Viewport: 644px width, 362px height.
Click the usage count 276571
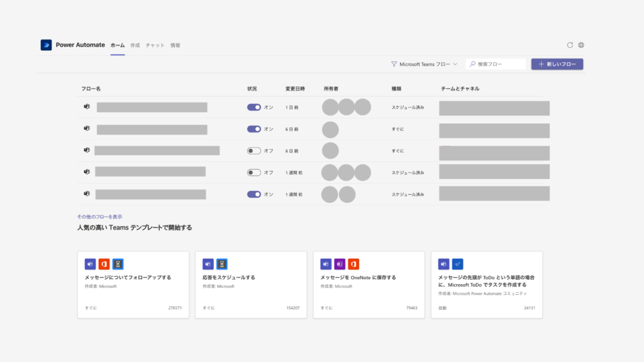click(175, 308)
